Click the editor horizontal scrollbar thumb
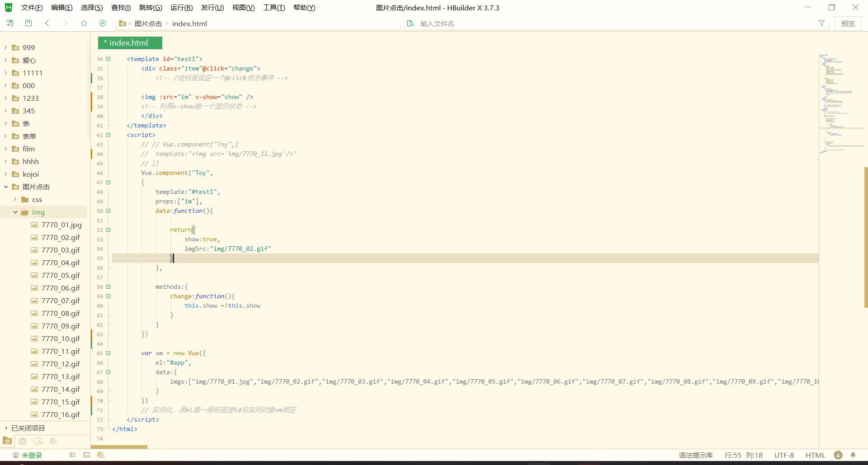 (119, 447)
